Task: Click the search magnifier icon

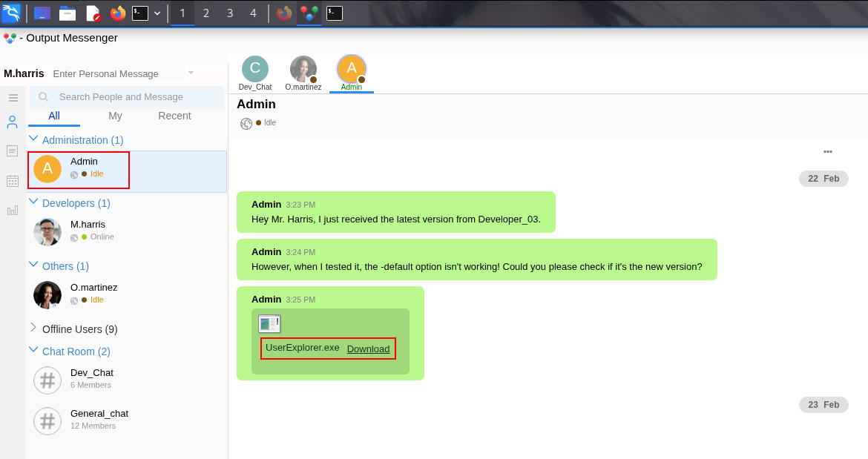Action: [44, 97]
